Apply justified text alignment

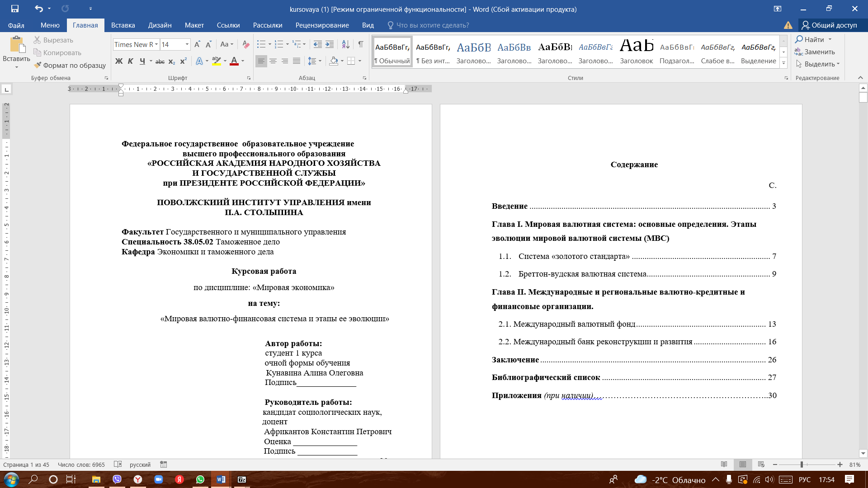tap(297, 61)
